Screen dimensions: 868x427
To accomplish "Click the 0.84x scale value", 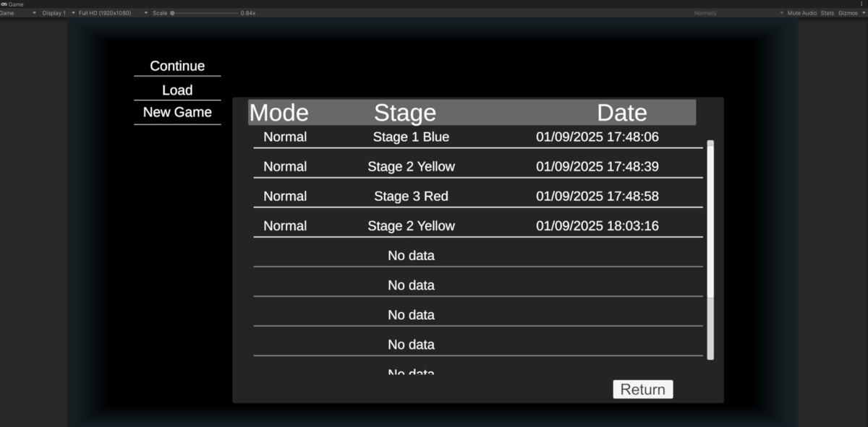I will (x=248, y=13).
